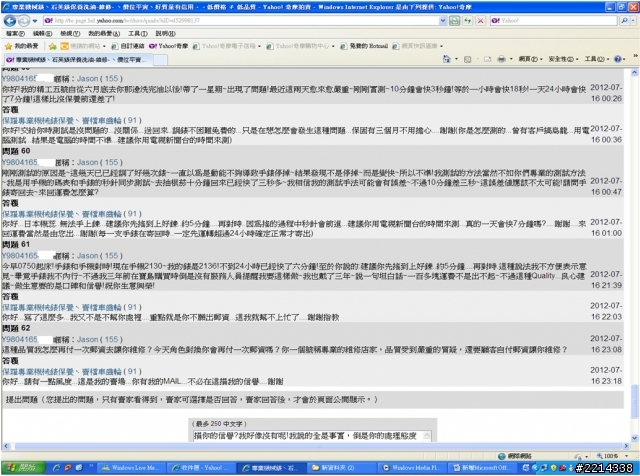Open seller link in answer dated 16 23:18
Screen dimensions: 640x476
(x=62, y=371)
